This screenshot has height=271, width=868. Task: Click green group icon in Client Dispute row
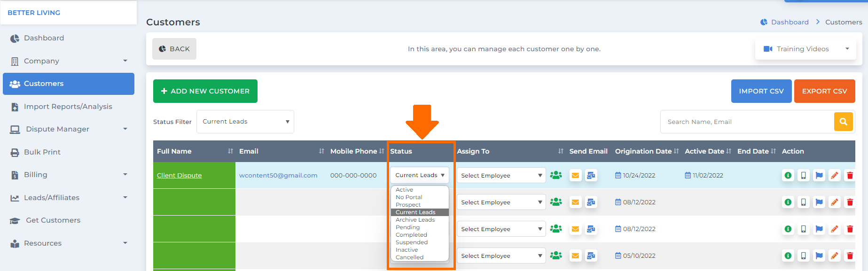[x=556, y=175]
